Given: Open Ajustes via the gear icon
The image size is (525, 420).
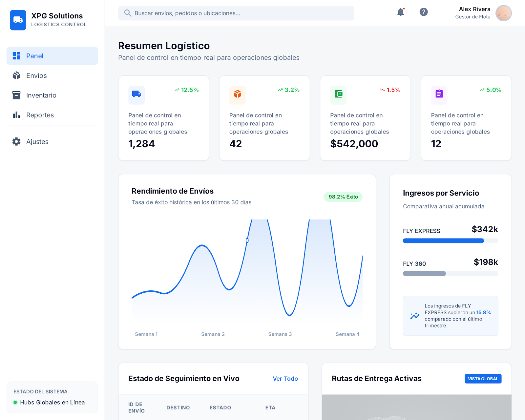Looking at the screenshot, I should (16, 141).
